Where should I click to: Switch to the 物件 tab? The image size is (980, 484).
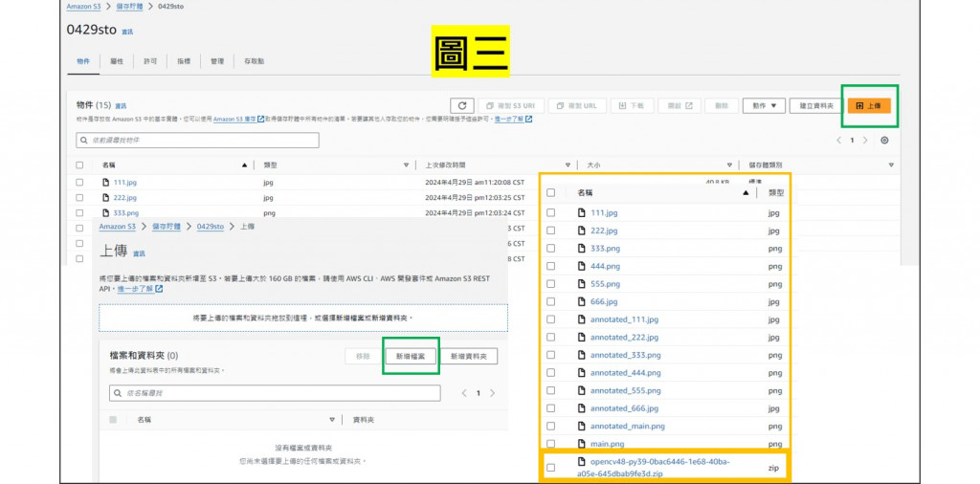pyautogui.click(x=83, y=61)
